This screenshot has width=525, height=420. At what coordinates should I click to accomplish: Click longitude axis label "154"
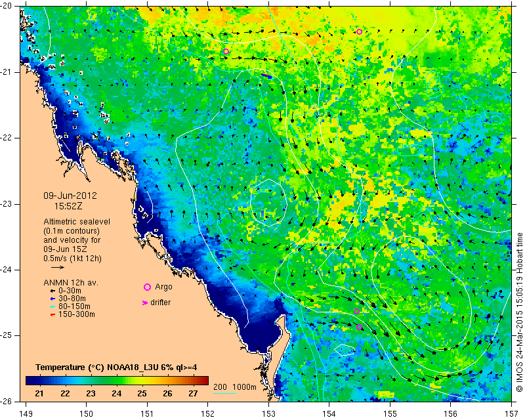tap(329, 413)
